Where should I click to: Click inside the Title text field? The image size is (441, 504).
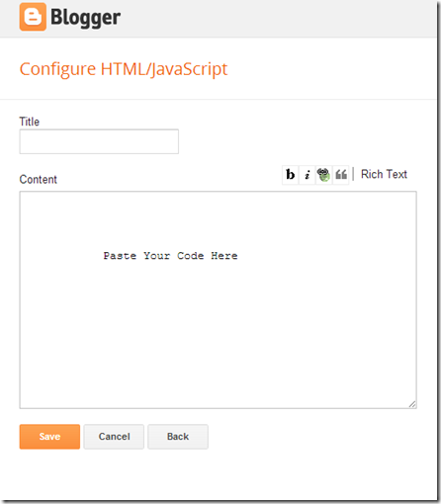99,141
